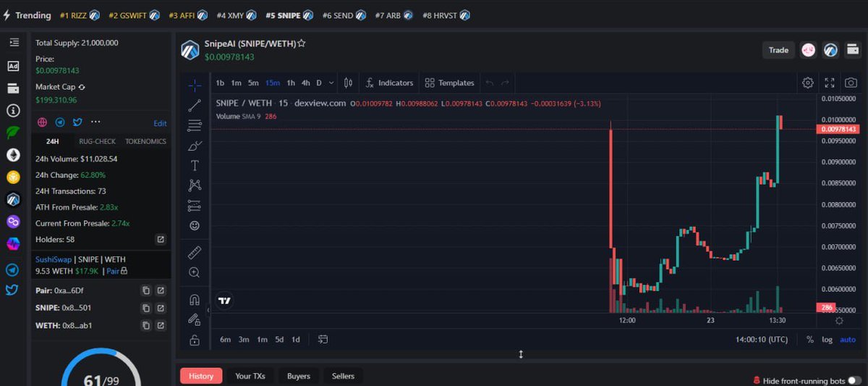Toggle magnet mode on chart toolbar
Viewport: 868px width, 386px height.
point(195,299)
